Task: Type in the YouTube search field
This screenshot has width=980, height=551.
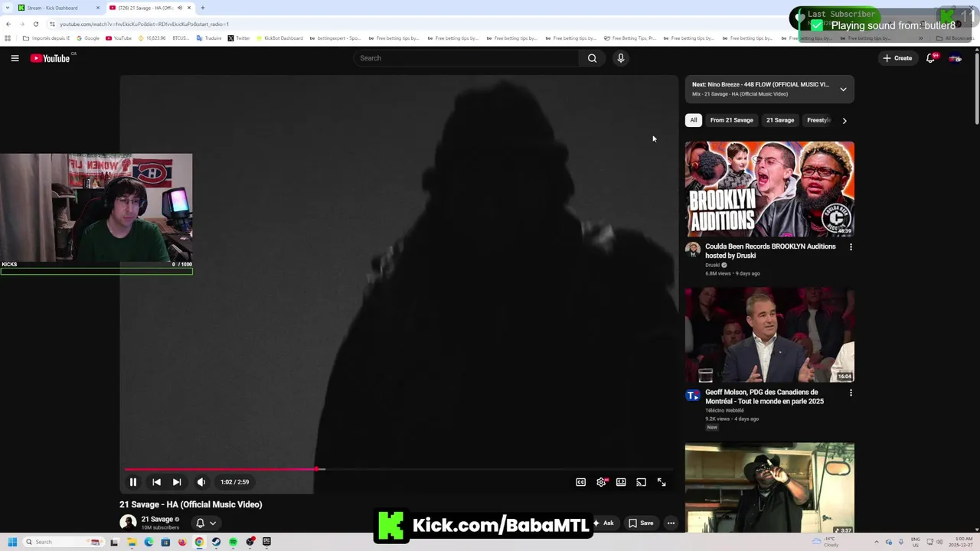Action: [x=467, y=58]
